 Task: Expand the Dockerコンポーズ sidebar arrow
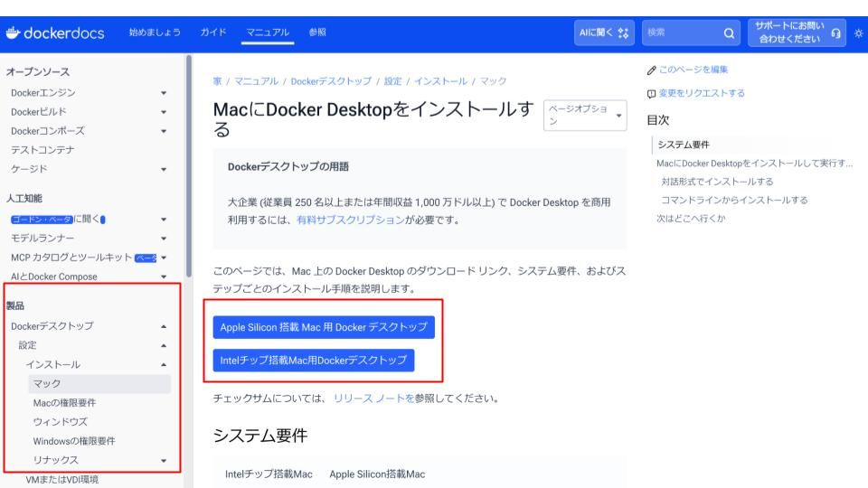[164, 131]
